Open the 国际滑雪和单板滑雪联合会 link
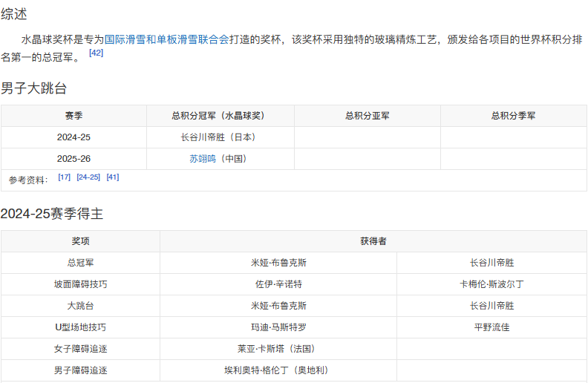This screenshot has height=383, width=588. (x=166, y=39)
